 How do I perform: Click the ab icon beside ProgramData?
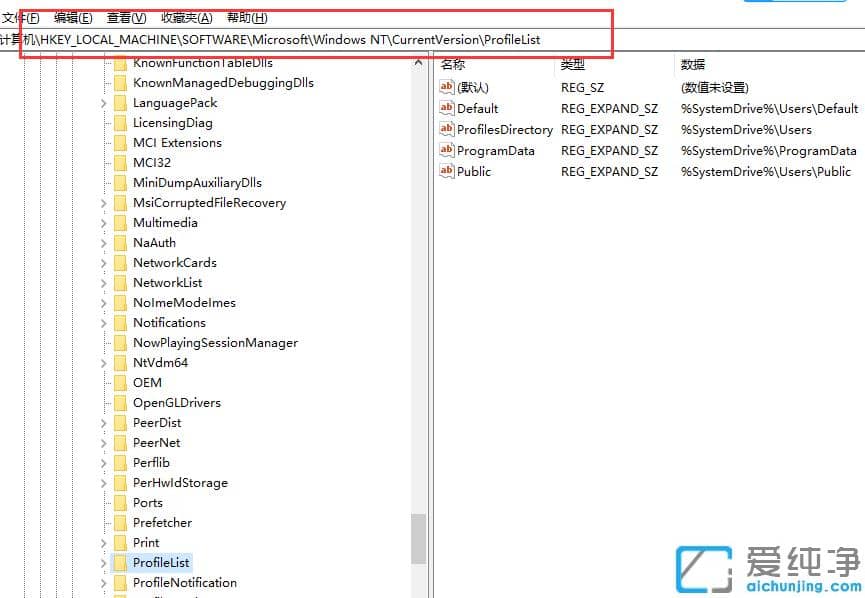point(447,150)
